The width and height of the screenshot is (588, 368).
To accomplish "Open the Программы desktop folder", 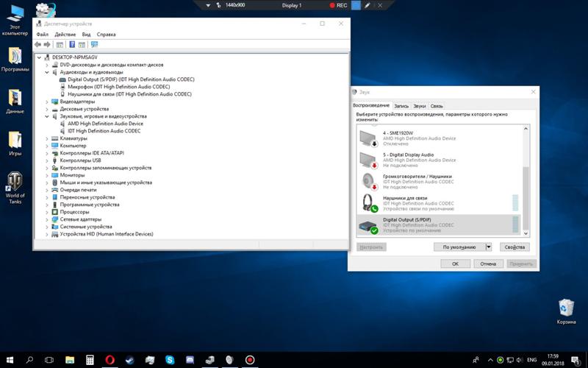I will pyautogui.click(x=15, y=60).
